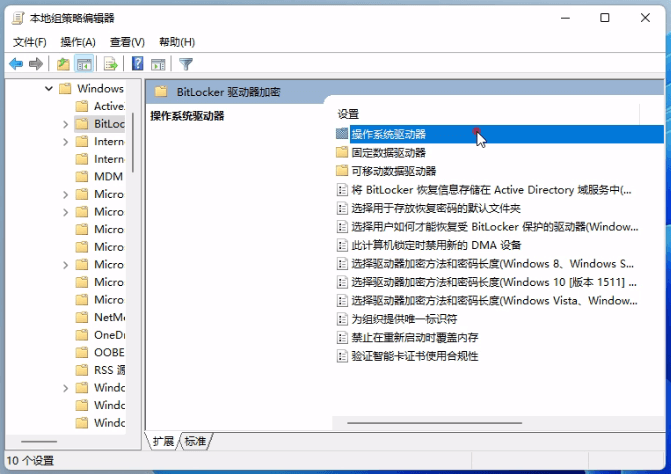671x474 pixels.
Task: Expand the first Micro tree node
Action: click(x=65, y=194)
